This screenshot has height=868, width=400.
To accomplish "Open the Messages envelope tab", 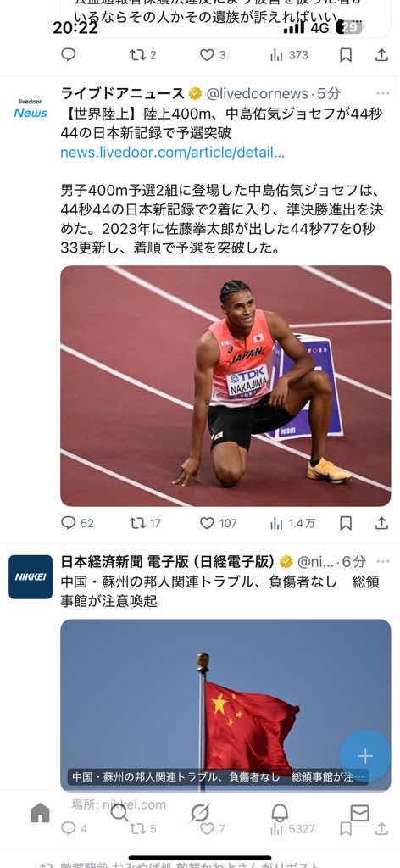I will pos(359,813).
